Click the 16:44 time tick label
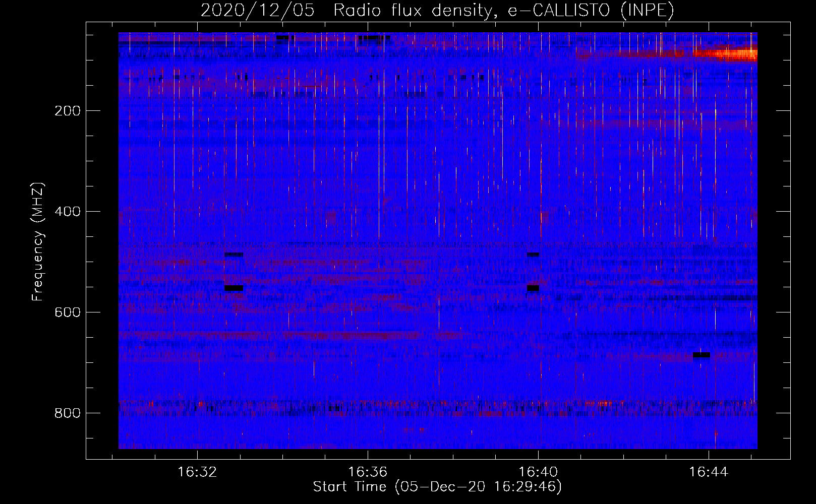Image resolution: width=816 pixels, height=504 pixels. click(709, 472)
